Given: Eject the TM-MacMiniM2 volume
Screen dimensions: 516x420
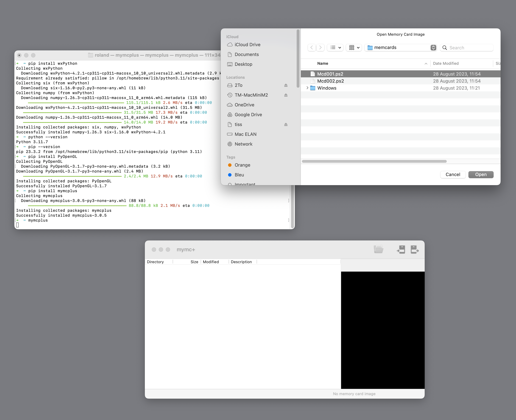Looking at the screenshot, I should coord(286,95).
